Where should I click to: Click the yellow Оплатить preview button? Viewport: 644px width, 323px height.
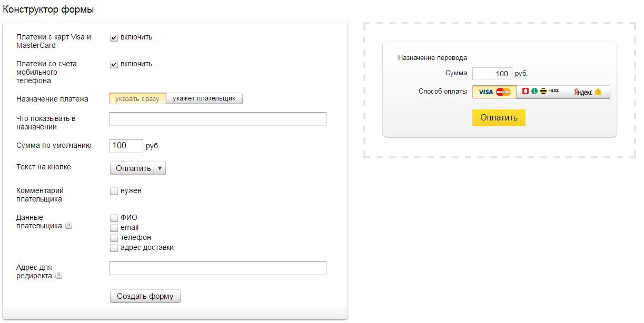click(x=499, y=118)
